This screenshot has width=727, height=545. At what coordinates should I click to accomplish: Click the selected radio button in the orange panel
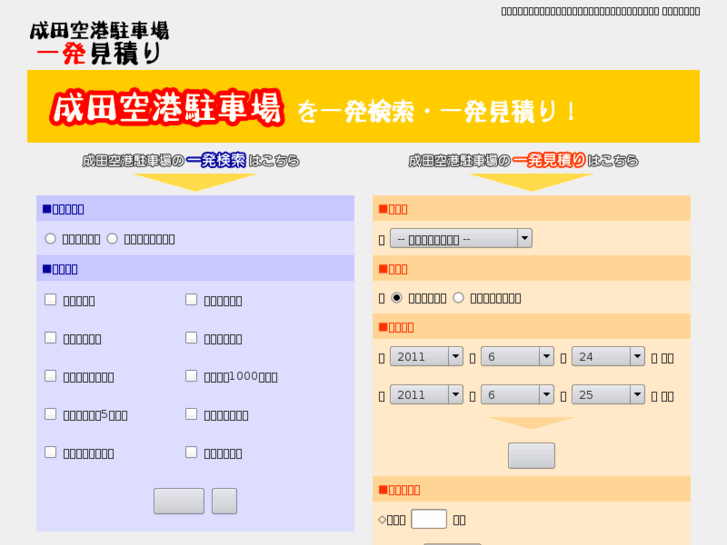pos(396,298)
